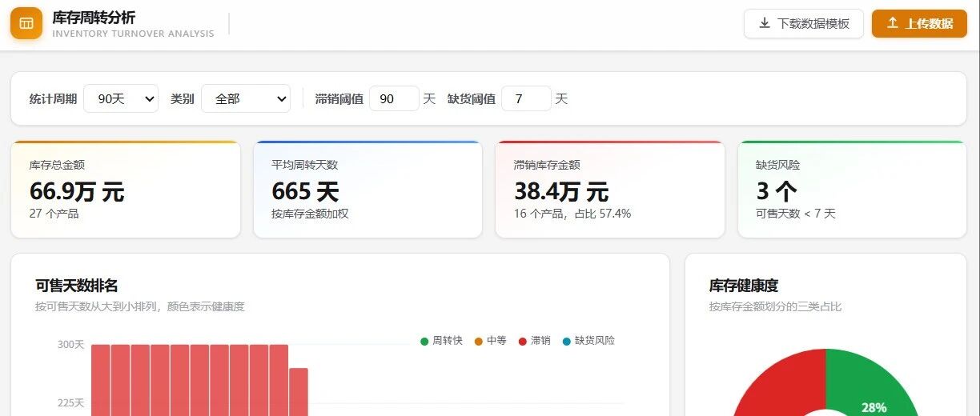
Task: Click the 库存健康度 chart heading
Action: click(744, 286)
